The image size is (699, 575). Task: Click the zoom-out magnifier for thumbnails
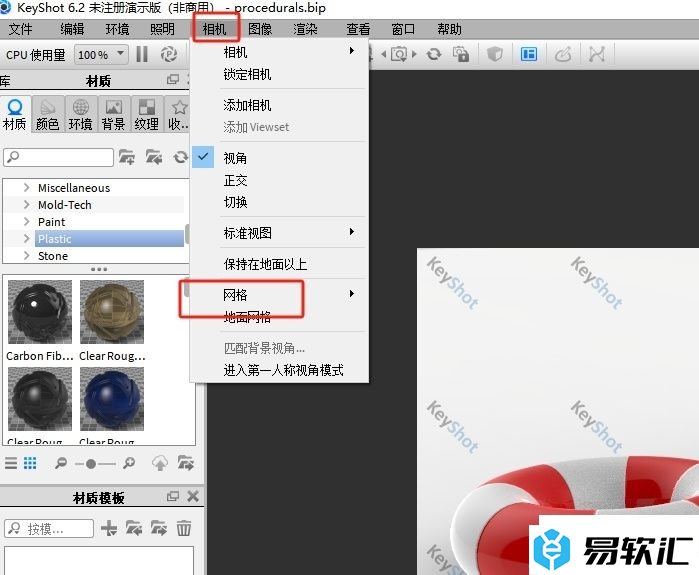pyautogui.click(x=61, y=463)
